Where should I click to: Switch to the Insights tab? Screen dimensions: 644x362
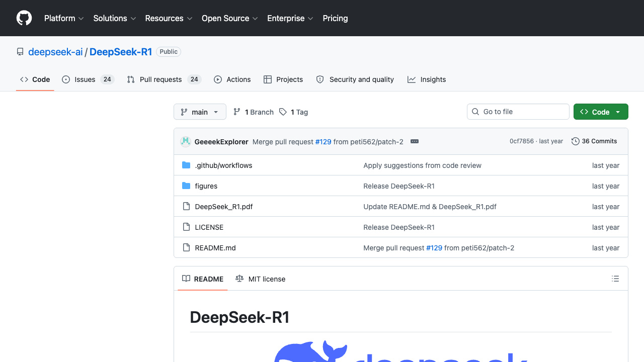tap(427, 79)
